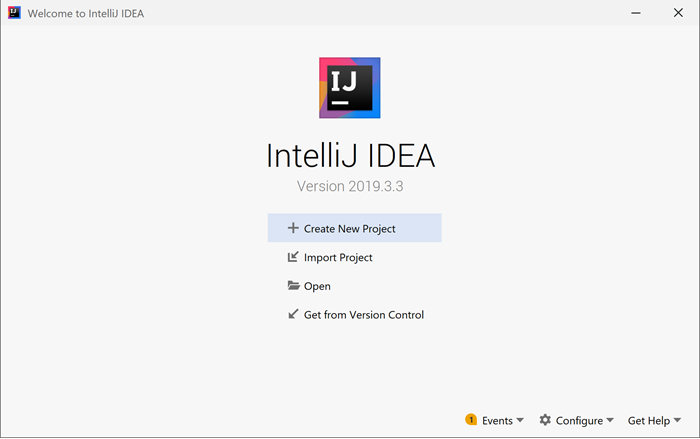Click the Configure gear icon

(x=545, y=421)
